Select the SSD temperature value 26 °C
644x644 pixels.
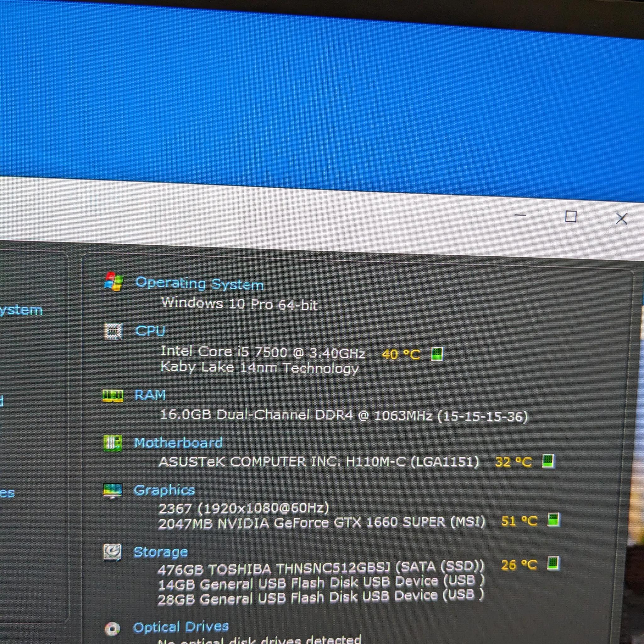pos(519,565)
